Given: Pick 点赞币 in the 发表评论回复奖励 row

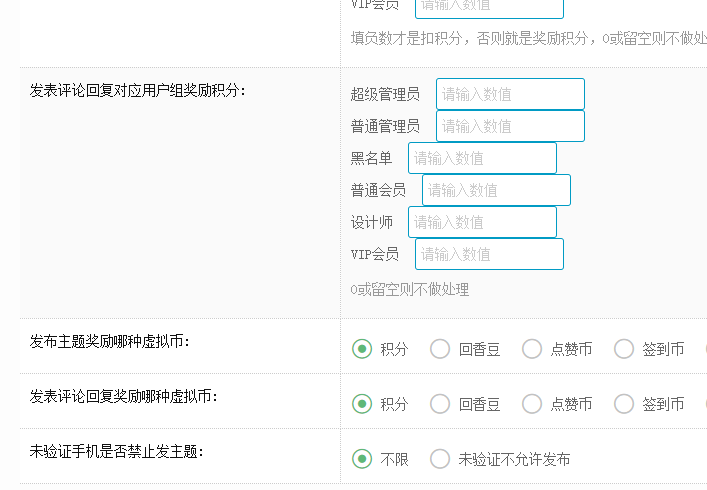Looking at the screenshot, I should pyautogui.click(x=532, y=404).
